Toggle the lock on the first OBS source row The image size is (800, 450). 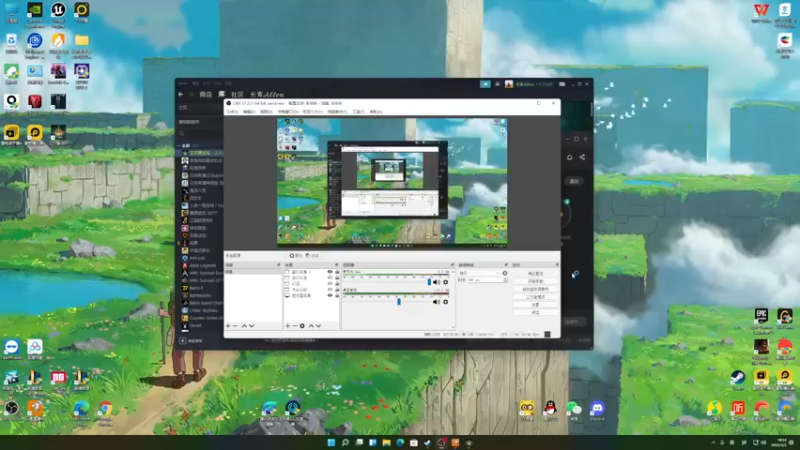(337, 272)
